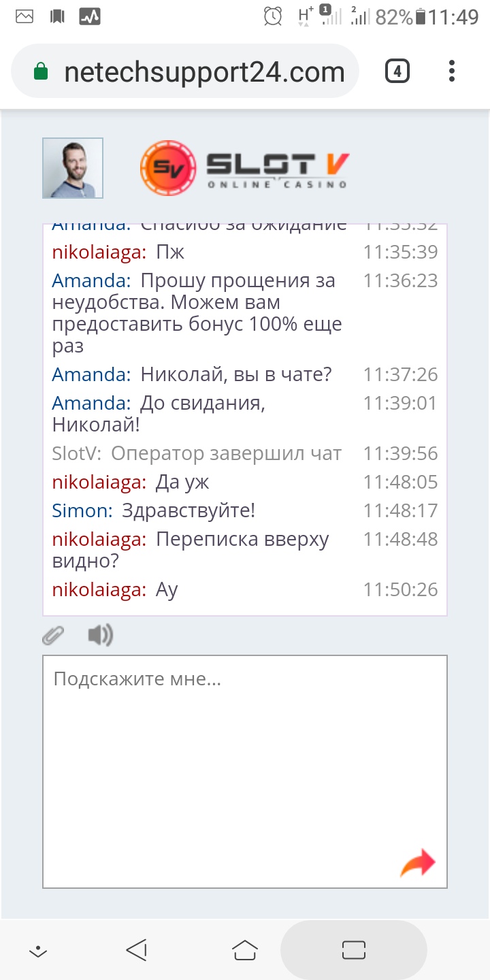Open the recent apps overview button
The height and width of the screenshot is (980, 490).
[354, 950]
